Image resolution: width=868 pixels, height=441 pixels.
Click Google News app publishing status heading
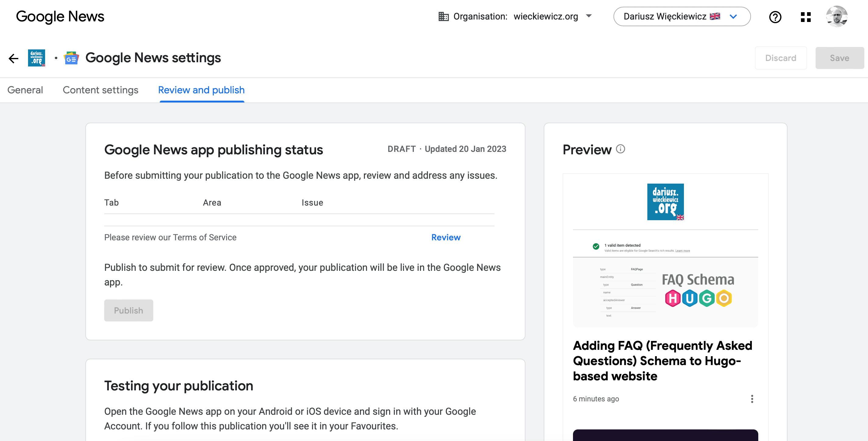(213, 150)
